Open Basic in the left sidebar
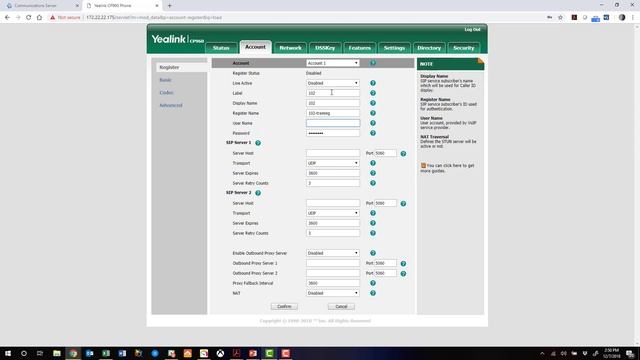The image size is (640, 360). point(165,80)
